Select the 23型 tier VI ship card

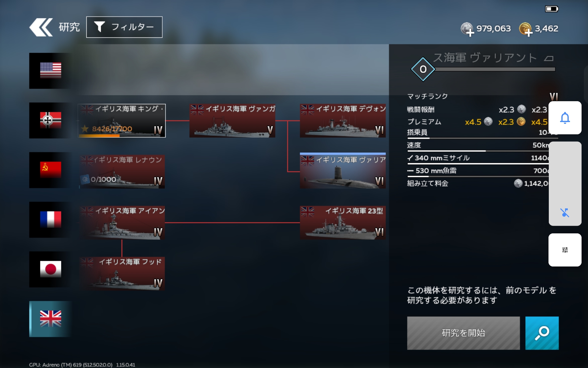pyautogui.click(x=343, y=223)
